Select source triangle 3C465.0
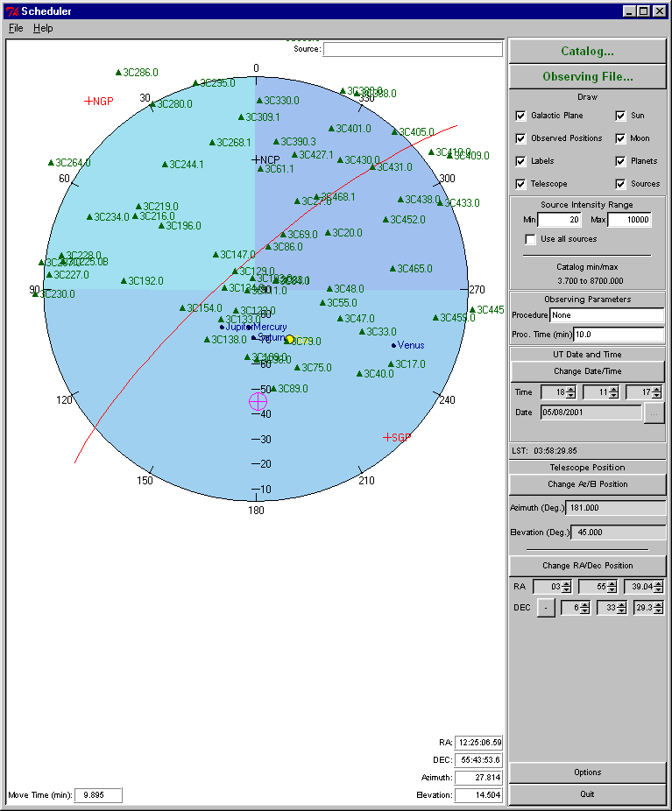Image resolution: width=672 pixels, height=811 pixels. point(393,269)
